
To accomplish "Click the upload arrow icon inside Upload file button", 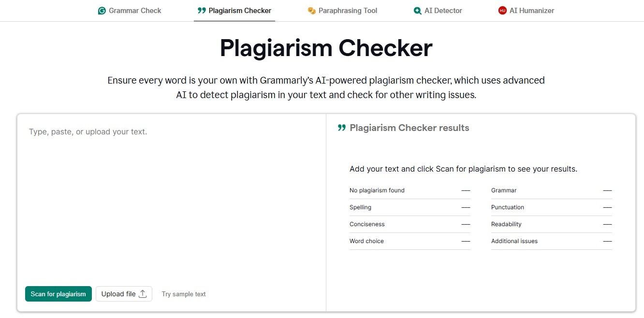I will tap(143, 293).
